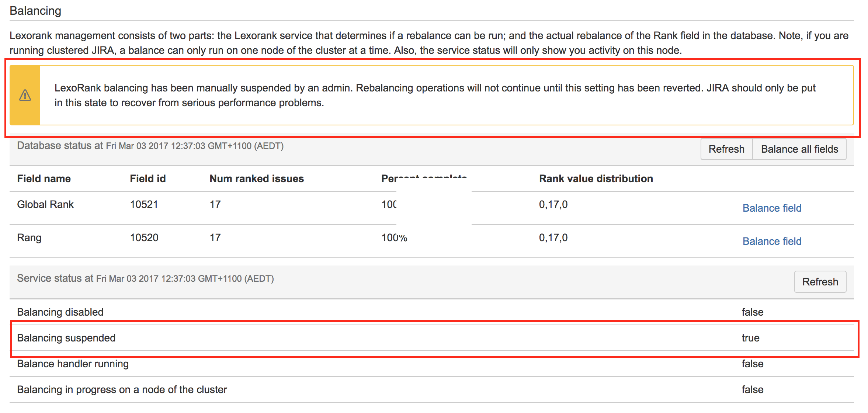The width and height of the screenshot is (868, 413).
Task: Click the Field id column header
Action: click(x=147, y=178)
